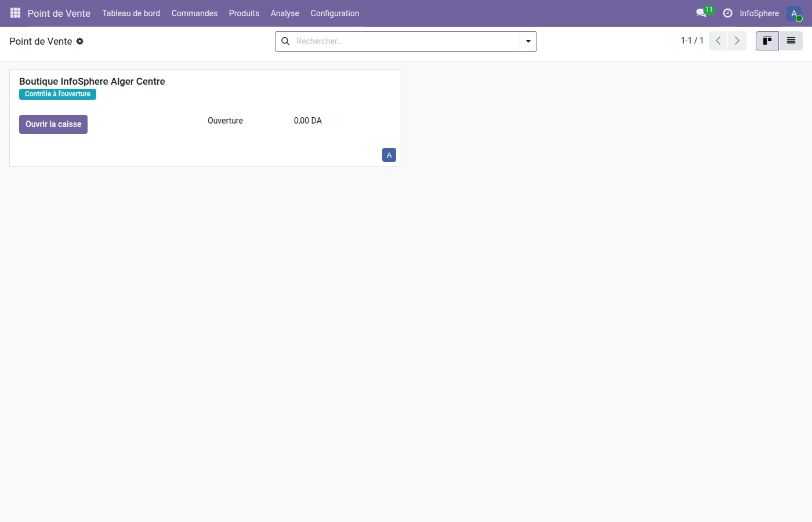Screen dimensions: 812x522
Task: Go to Tableau de bord
Action: [x=131, y=13]
